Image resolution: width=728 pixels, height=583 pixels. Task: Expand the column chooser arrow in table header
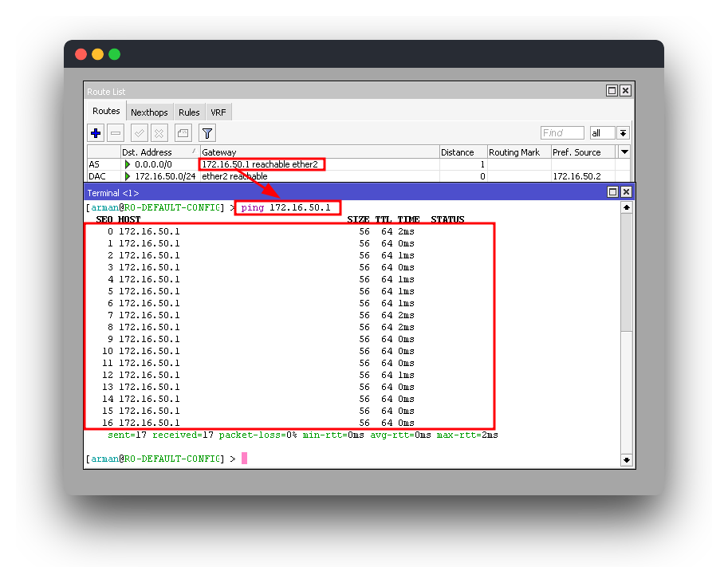click(624, 152)
